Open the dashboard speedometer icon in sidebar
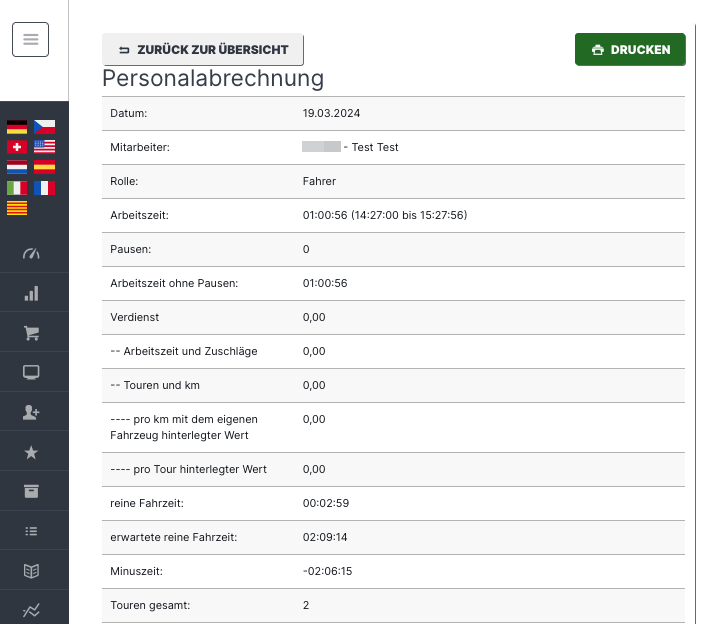706x624 pixels. [x=31, y=254]
